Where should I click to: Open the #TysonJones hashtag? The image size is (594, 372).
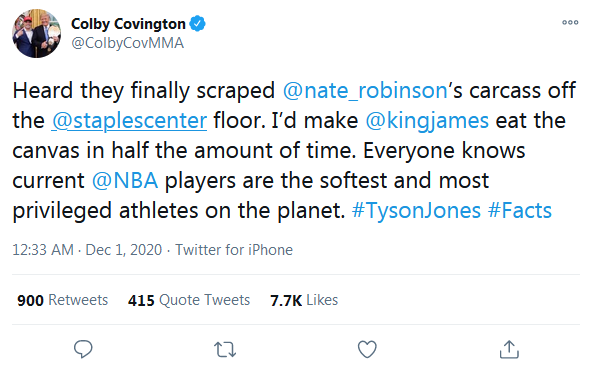[416, 210]
